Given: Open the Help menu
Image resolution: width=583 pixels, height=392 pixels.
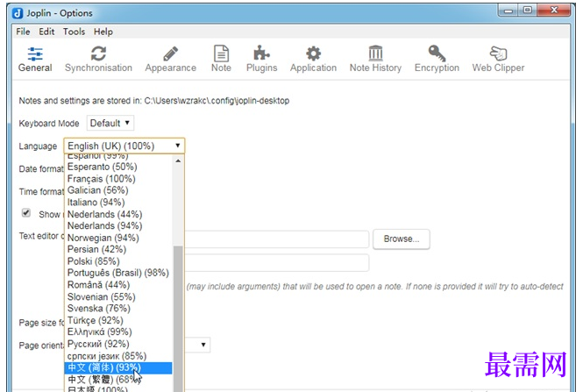Looking at the screenshot, I should (103, 32).
